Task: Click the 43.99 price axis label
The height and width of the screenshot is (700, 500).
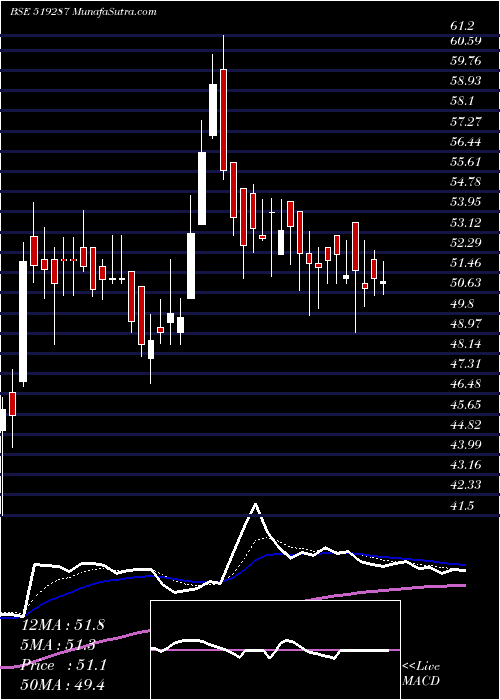Action: click(466, 445)
